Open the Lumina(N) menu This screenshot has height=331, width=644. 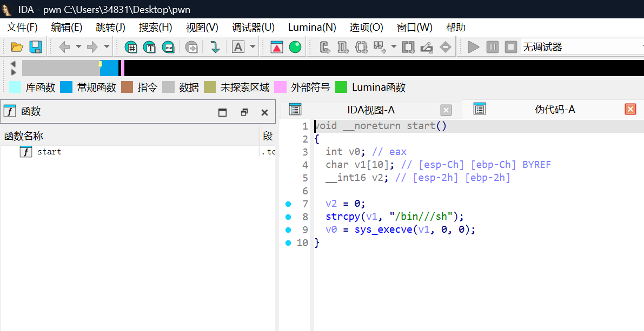312,28
